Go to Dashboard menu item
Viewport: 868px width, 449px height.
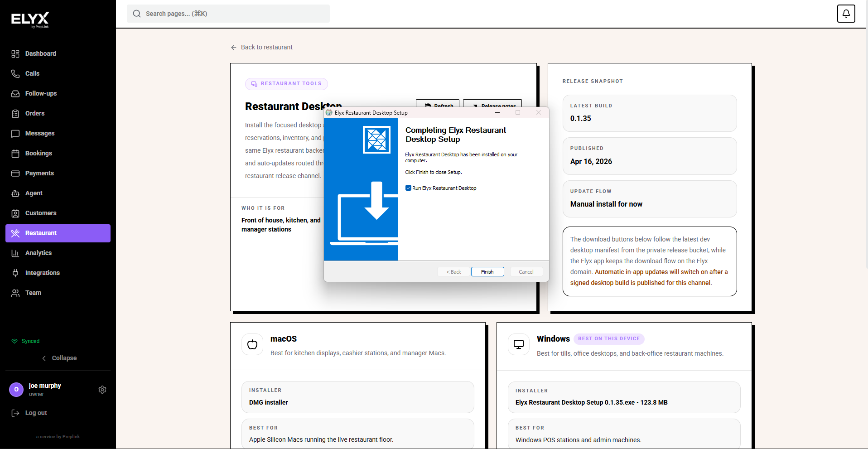coord(58,54)
